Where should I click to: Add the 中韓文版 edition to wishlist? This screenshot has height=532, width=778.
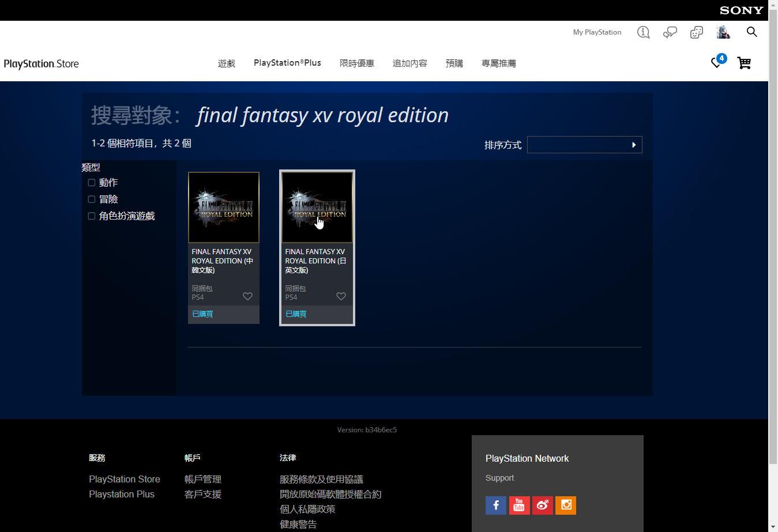tap(247, 296)
